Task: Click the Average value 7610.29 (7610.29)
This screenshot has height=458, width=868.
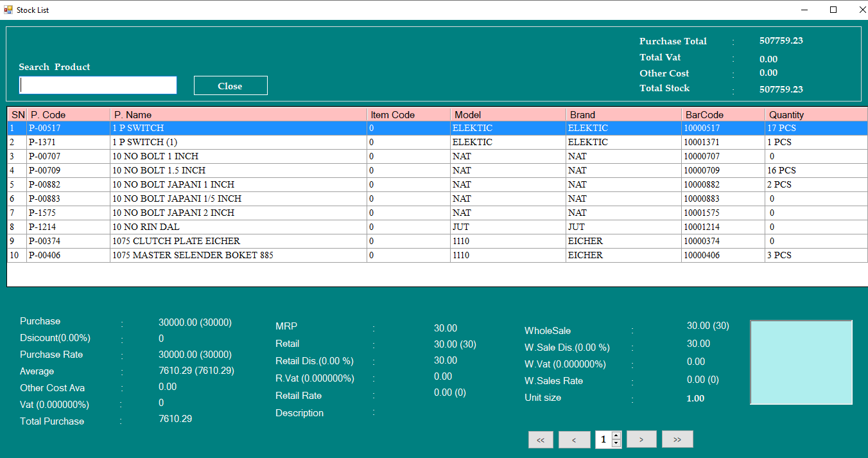Action: (196, 371)
